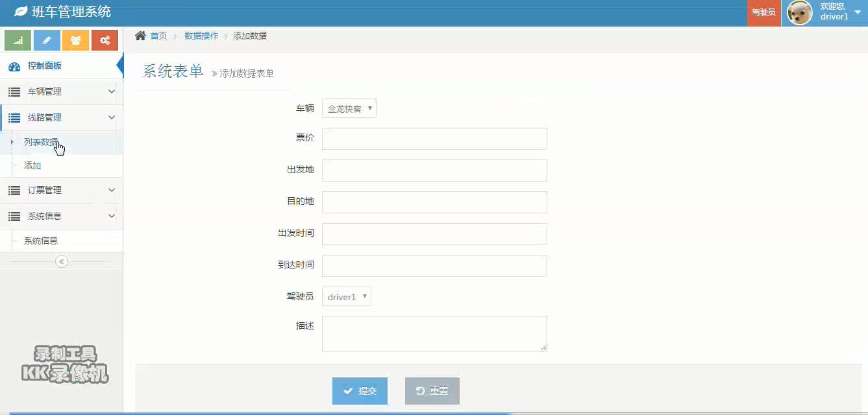Viewport: 868px width, 415px height.
Task: Focus the 到达时间 input field
Action: pyautogui.click(x=434, y=266)
